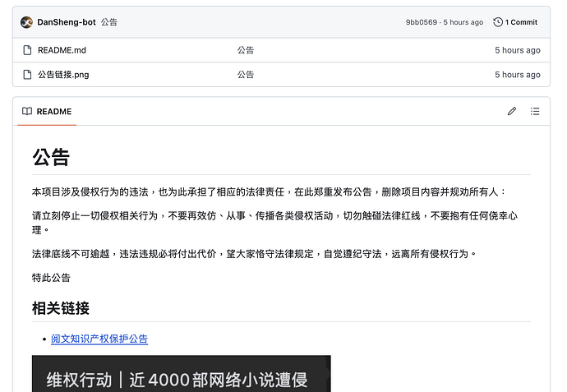Screen dimensions: 567x392
Task: Open the README outline list icon
Action: click(x=535, y=112)
